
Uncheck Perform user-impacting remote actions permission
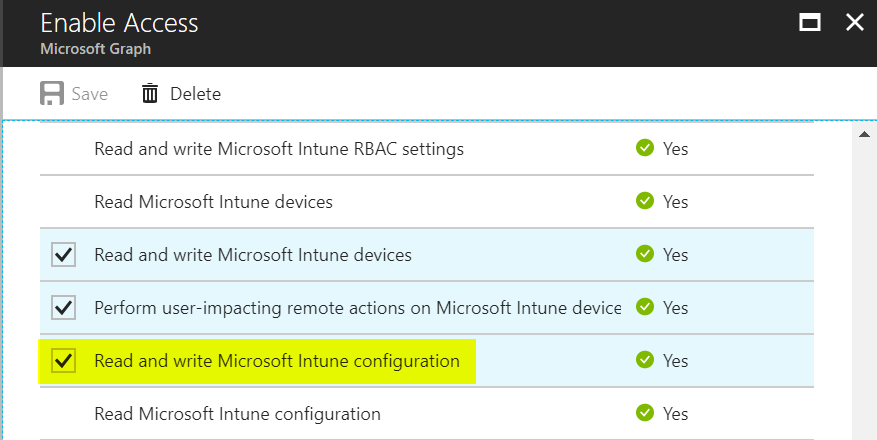pos(64,307)
